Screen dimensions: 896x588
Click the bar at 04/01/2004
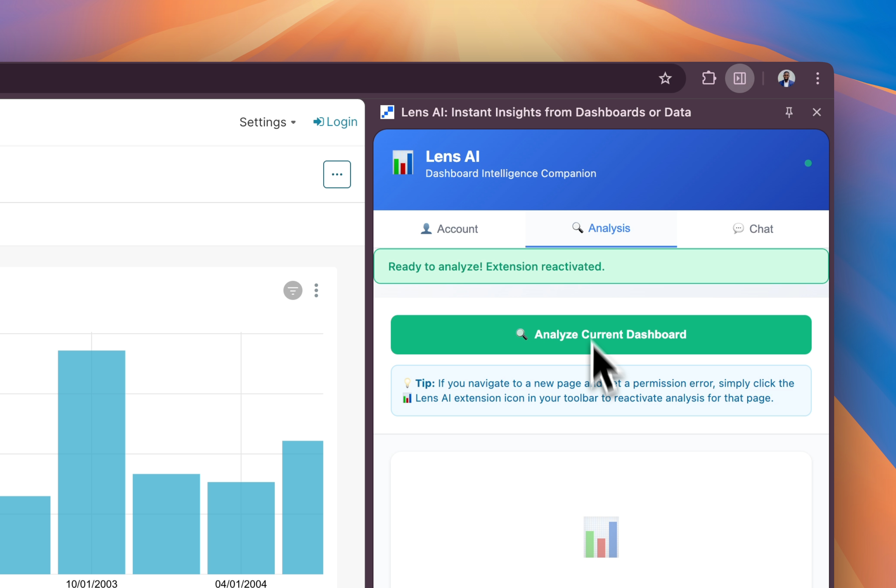tap(241, 528)
